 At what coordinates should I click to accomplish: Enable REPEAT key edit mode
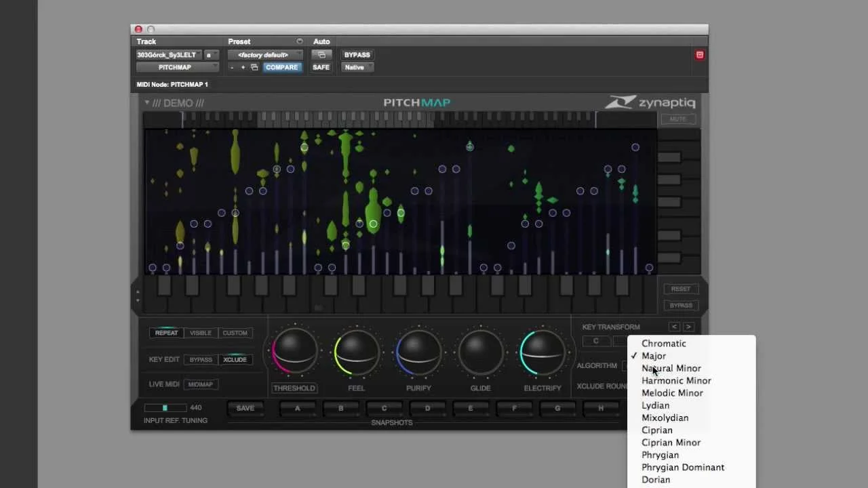coord(166,333)
